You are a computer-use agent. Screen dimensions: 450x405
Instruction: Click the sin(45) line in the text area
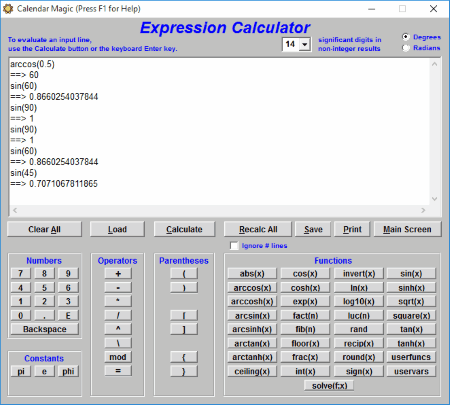pos(24,173)
